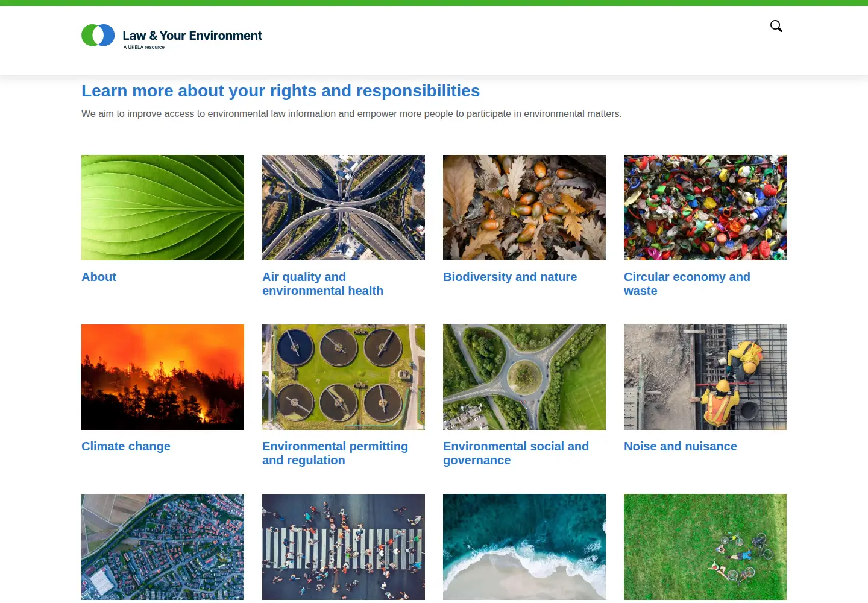Open the forest wildfire thumbnail
This screenshot has width=868, height=603.
[x=163, y=377]
